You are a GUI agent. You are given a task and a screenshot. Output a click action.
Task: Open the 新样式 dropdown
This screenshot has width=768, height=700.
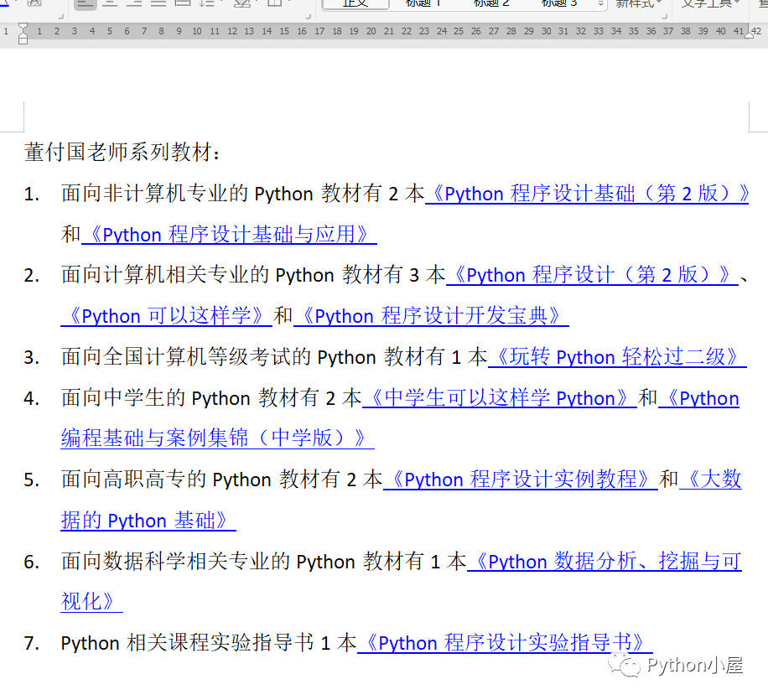point(639,4)
